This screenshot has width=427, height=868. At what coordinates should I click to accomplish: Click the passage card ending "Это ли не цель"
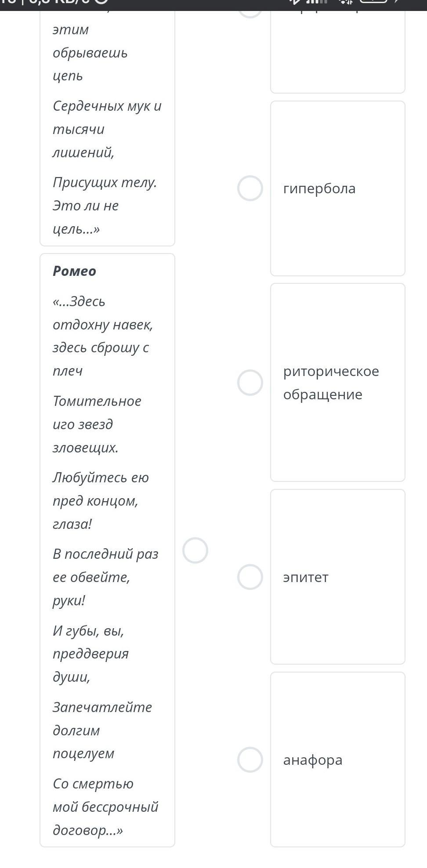pos(107,132)
